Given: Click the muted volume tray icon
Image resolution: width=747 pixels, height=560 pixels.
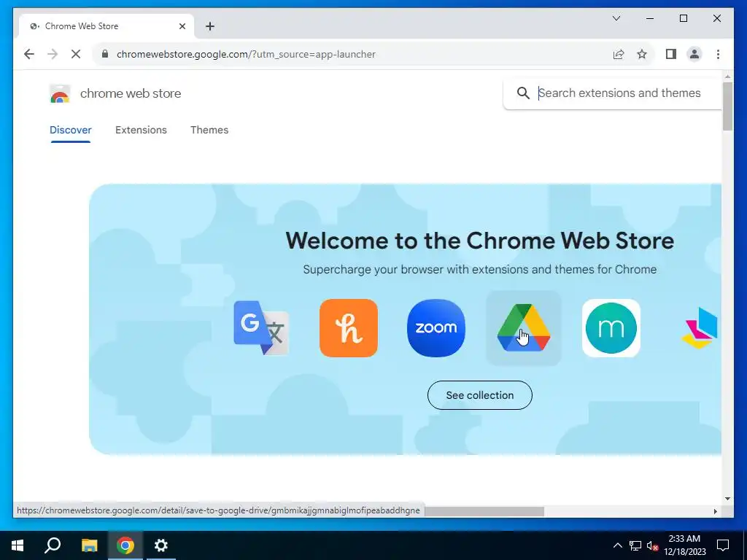Looking at the screenshot, I should click(x=653, y=545).
